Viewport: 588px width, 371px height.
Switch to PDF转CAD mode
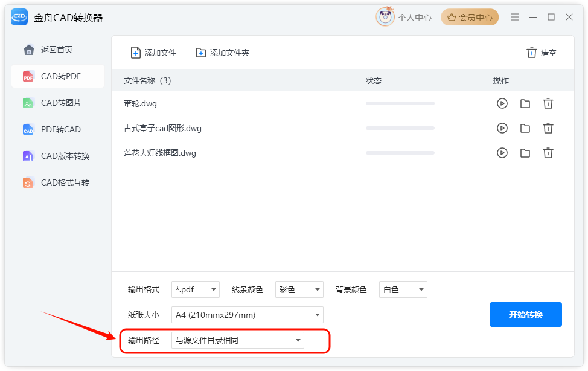click(58, 129)
